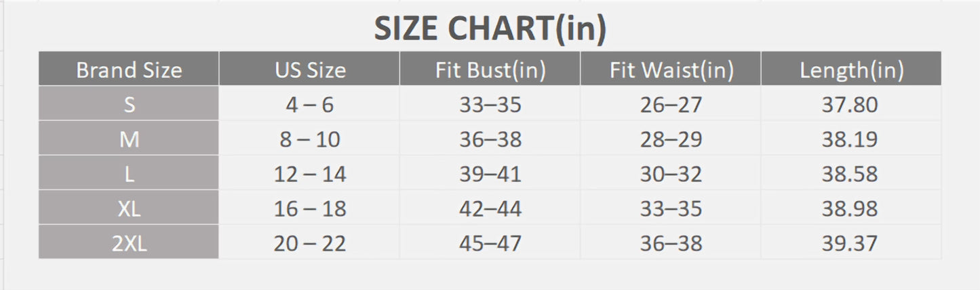Select the US size 12 – 14 cell

point(309,173)
